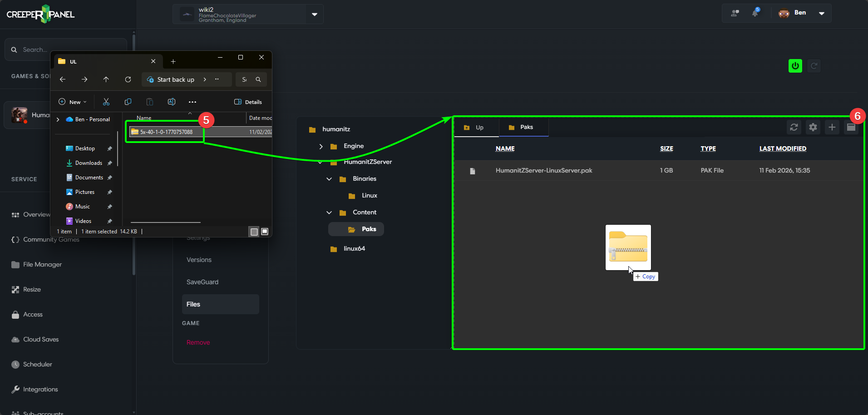Click the plus icon to add file
868x415 pixels.
tap(832, 128)
